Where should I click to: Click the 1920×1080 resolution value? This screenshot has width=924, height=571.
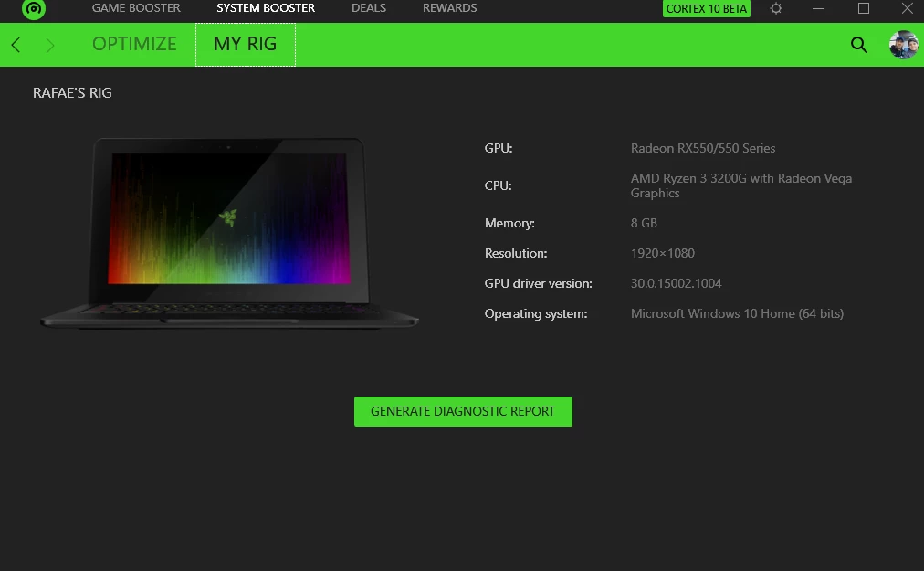pos(662,254)
